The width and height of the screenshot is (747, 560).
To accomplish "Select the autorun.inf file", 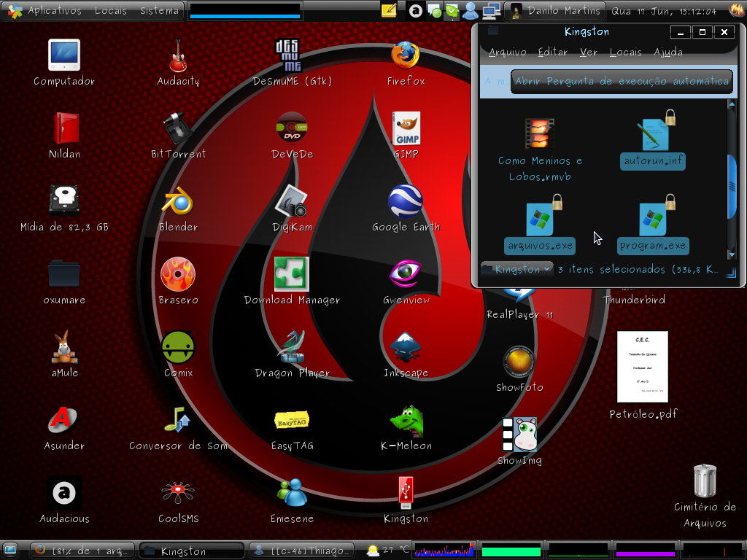I will (x=653, y=139).
